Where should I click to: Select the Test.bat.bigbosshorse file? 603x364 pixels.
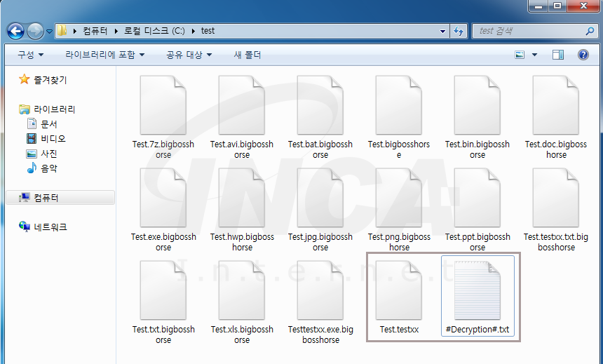click(x=320, y=117)
